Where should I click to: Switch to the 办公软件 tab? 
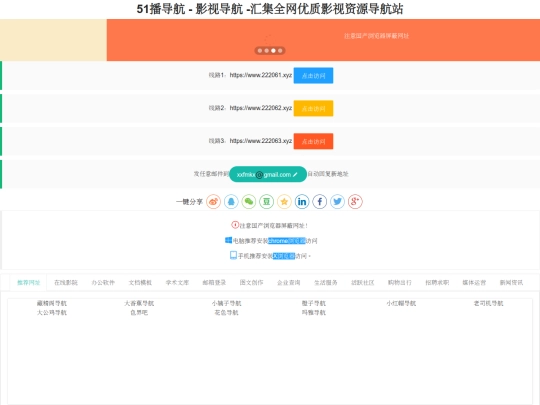point(103,283)
